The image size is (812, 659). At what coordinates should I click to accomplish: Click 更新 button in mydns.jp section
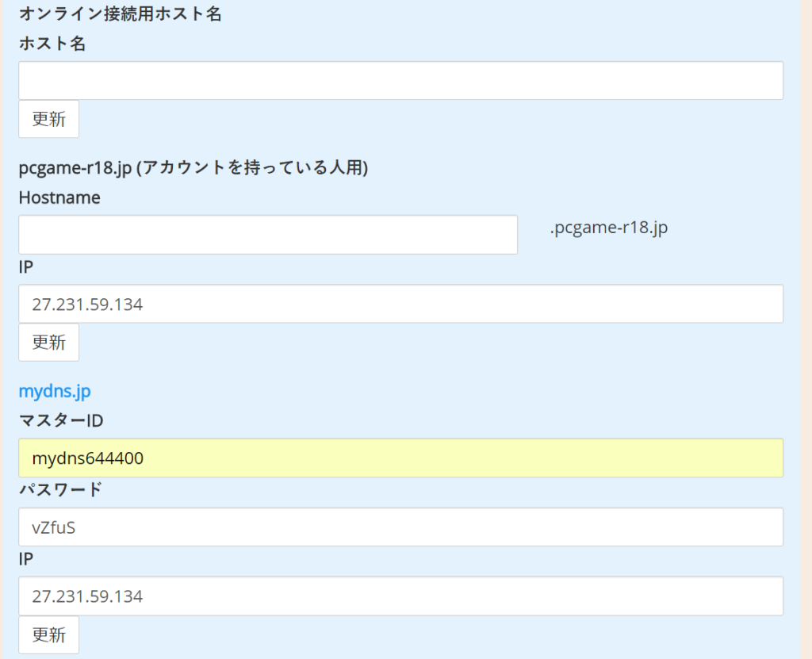[x=48, y=634]
